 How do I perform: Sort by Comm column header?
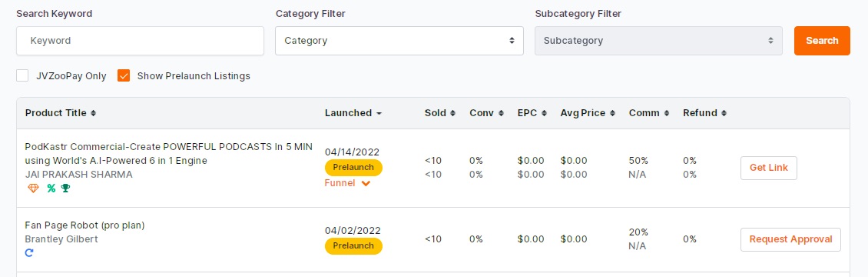[649, 113]
